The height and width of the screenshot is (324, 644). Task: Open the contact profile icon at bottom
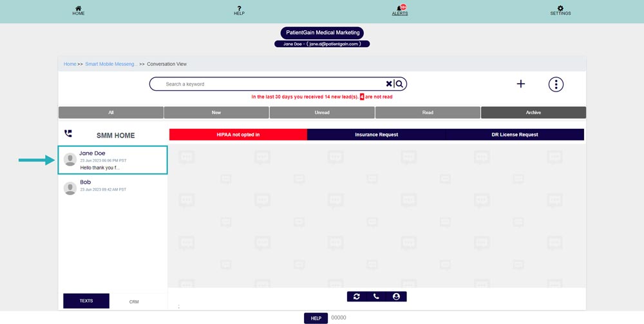point(396,296)
